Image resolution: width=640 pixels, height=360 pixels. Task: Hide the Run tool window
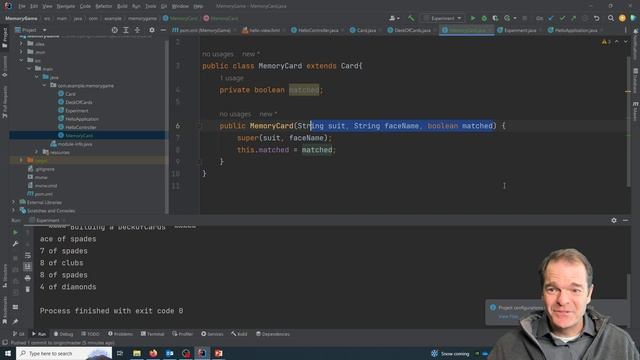click(625, 220)
